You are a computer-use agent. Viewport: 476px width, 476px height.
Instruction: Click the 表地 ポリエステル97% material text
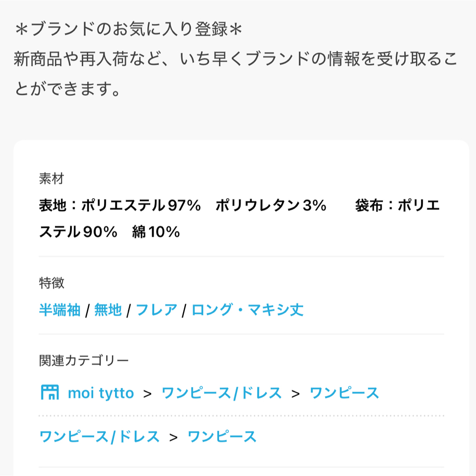[x=120, y=205]
